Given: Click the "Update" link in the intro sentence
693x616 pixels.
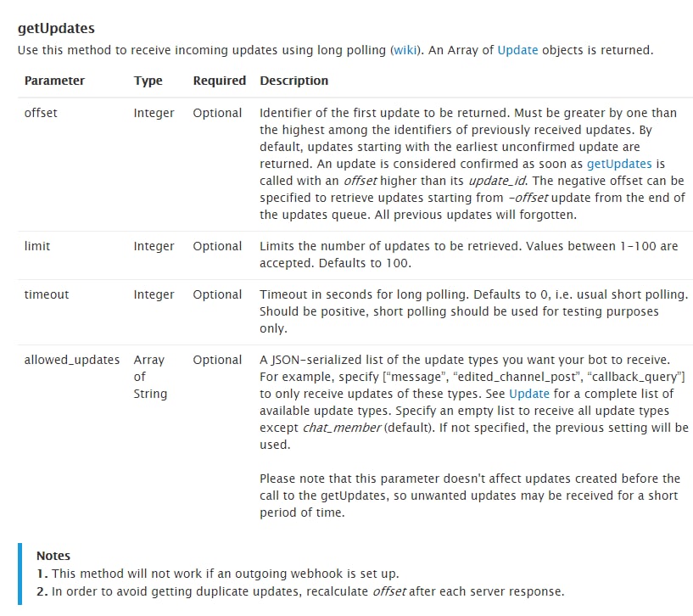Looking at the screenshot, I should (x=517, y=50).
